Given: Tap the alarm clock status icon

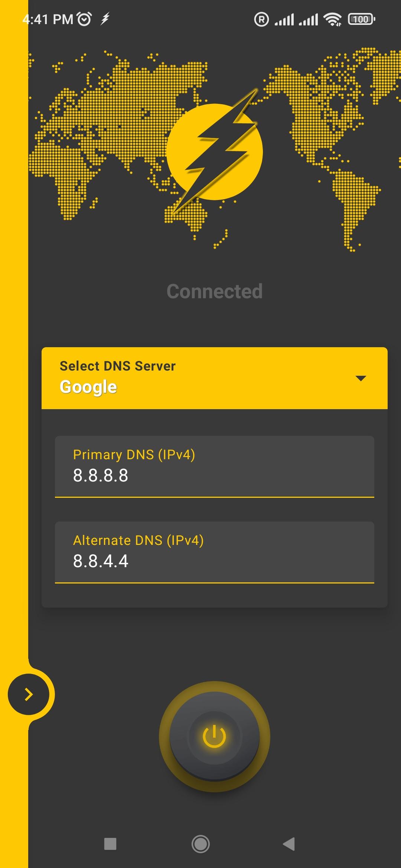Looking at the screenshot, I should pos(84,19).
